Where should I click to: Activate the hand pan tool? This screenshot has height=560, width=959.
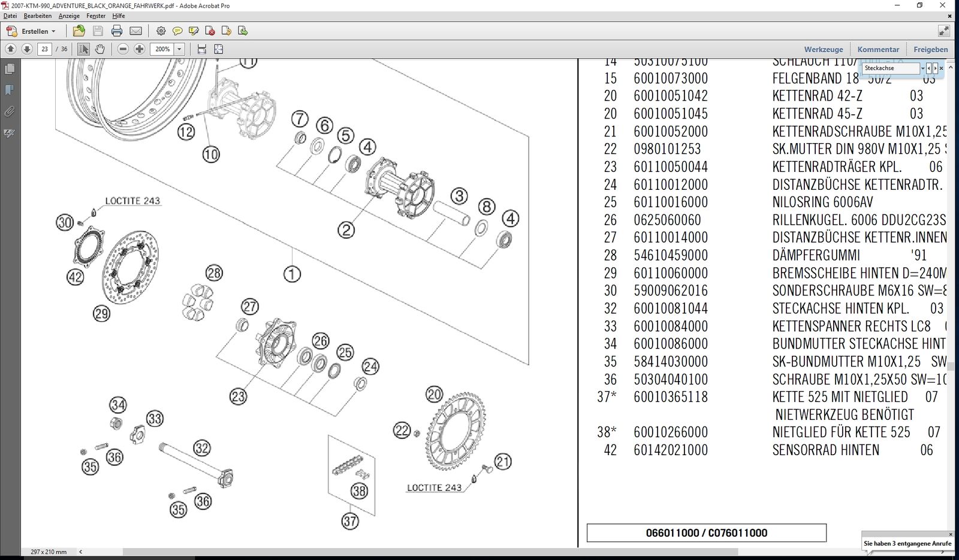[99, 49]
